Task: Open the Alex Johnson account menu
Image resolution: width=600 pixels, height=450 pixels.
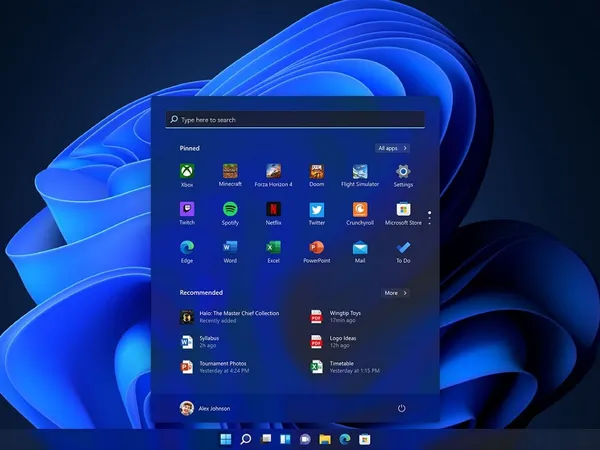Action: coord(207,408)
